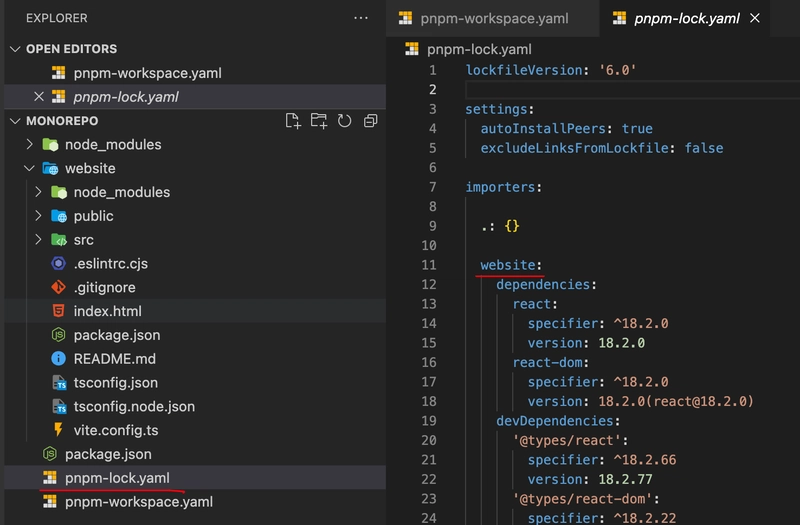
Task: Click settings key on line 3
Action: click(x=496, y=109)
